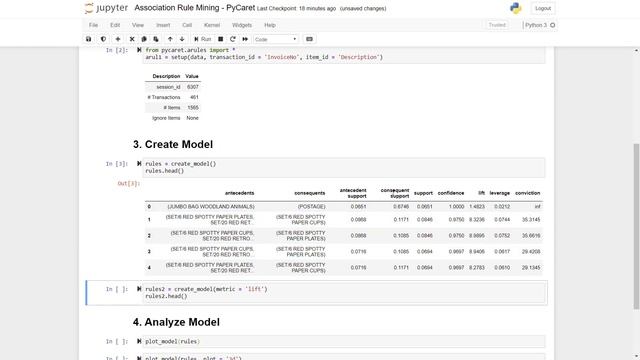Insert a cell below with plus icon
Viewport: 640px width, 360px height.
(x=118, y=39)
